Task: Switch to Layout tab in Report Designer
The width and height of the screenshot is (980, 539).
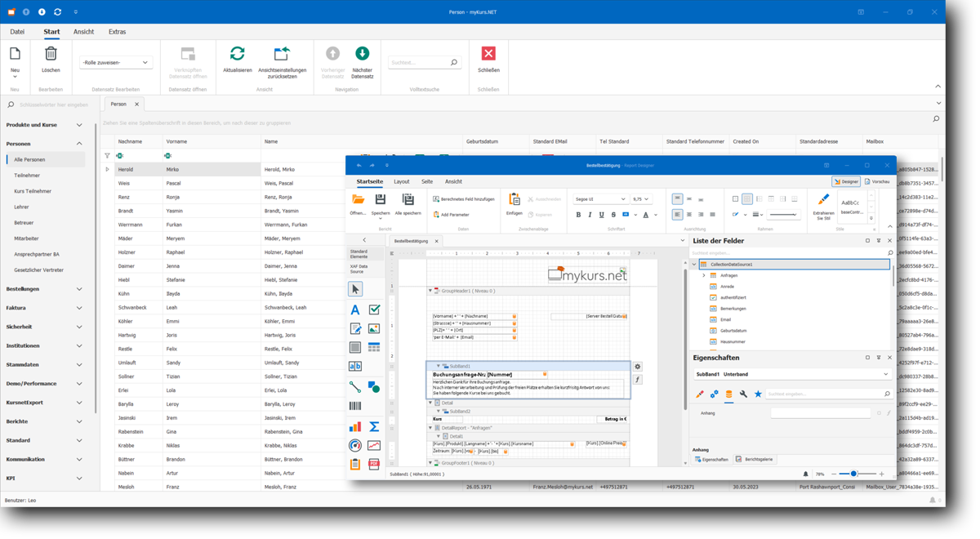Action: click(402, 181)
